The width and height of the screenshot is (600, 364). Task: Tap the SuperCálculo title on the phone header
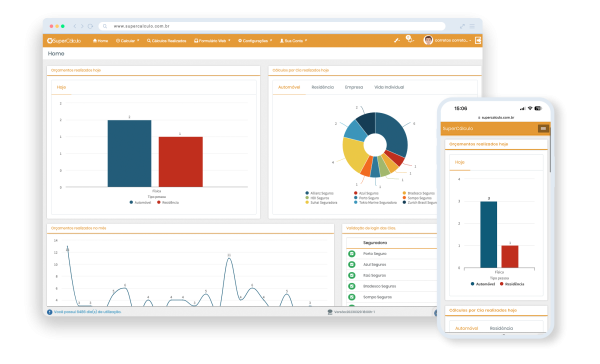[458, 129]
